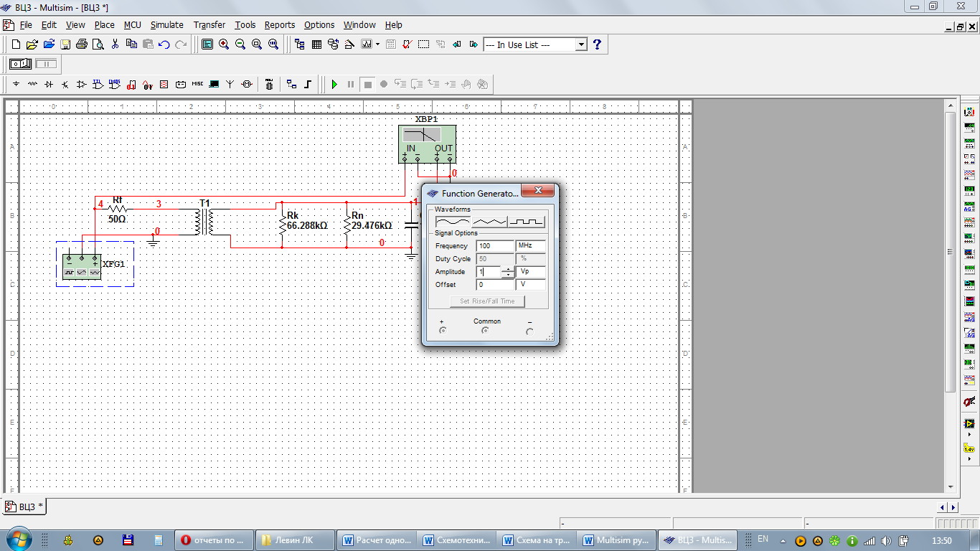Open the Place menu
This screenshot has width=980, height=551.
(104, 24)
